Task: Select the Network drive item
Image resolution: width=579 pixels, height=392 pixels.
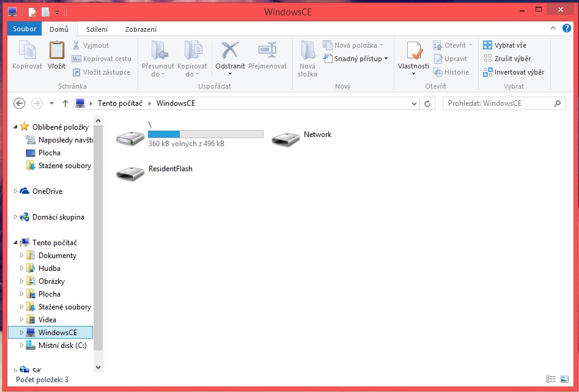Action: point(301,138)
